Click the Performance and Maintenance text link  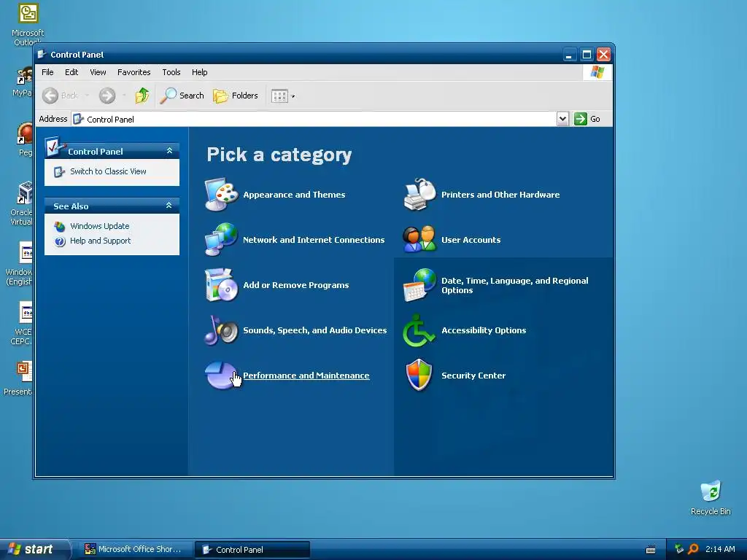click(306, 376)
